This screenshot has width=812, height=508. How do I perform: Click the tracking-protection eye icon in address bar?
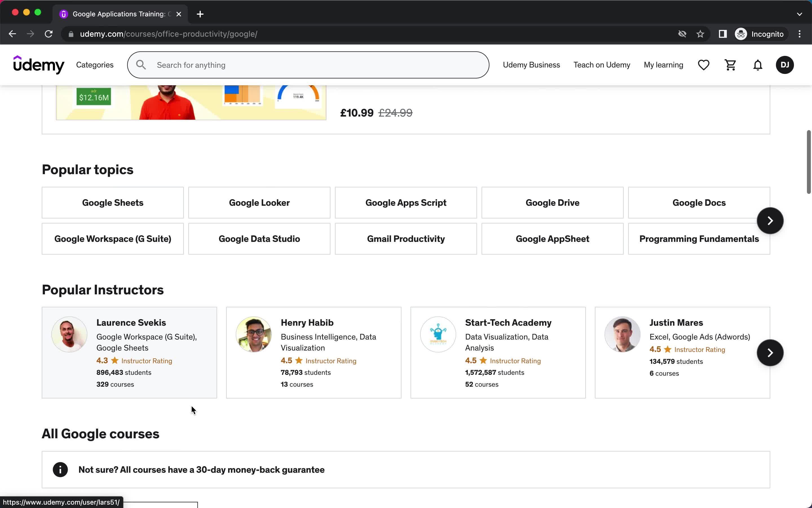pyautogui.click(x=682, y=34)
